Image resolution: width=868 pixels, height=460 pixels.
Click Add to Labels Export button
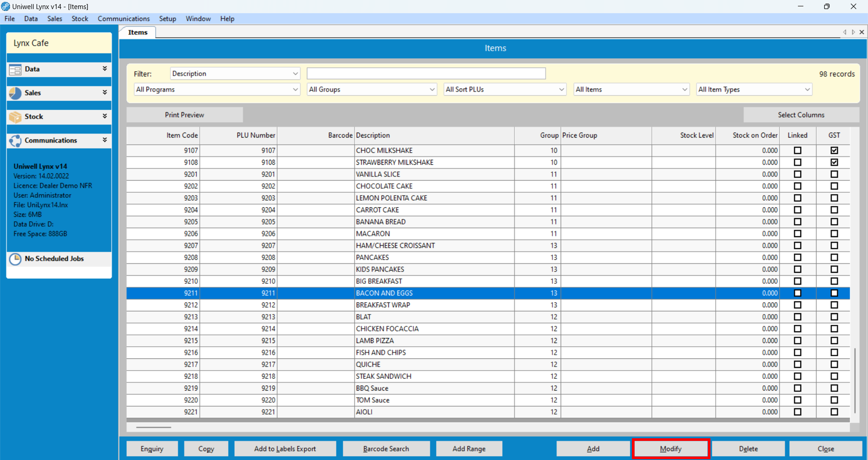point(285,449)
